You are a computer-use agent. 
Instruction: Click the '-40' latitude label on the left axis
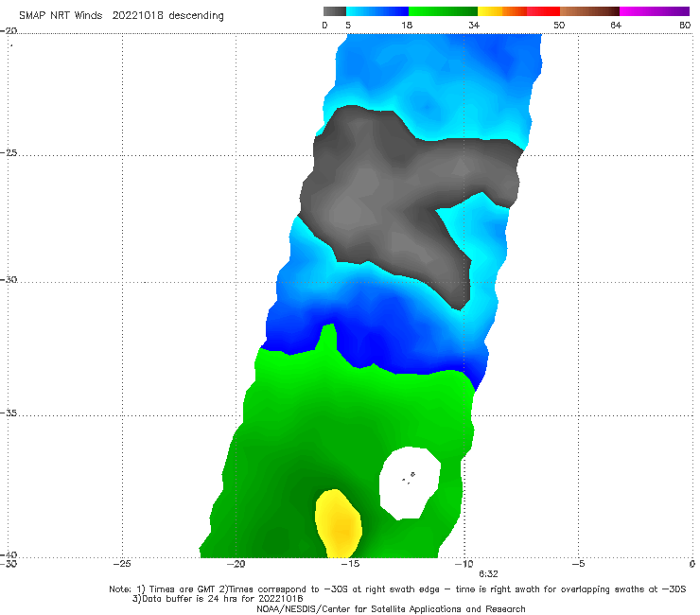pos(9,554)
